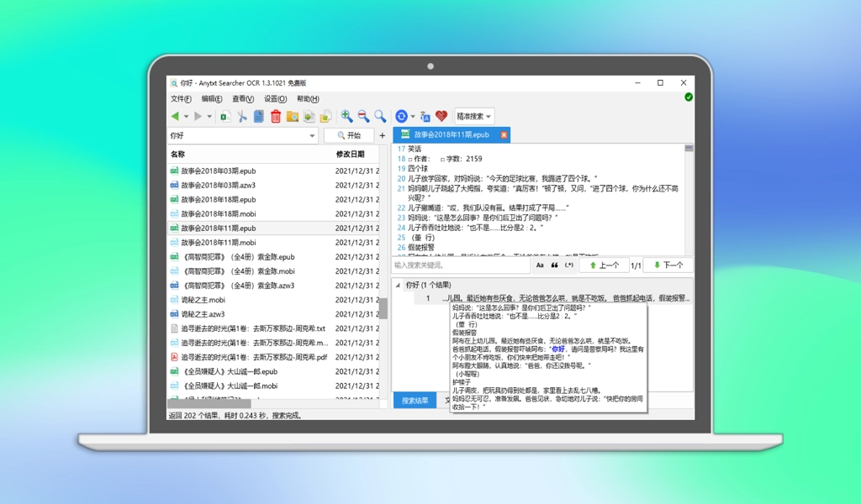
Task: Select file 诡秘之主.azw3
Action: 203,314
